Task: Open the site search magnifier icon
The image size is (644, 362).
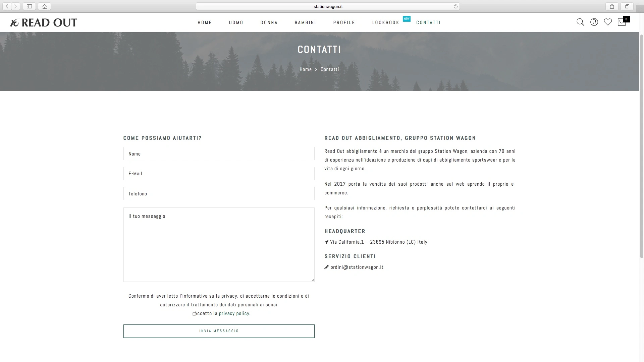Action: click(580, 22)
